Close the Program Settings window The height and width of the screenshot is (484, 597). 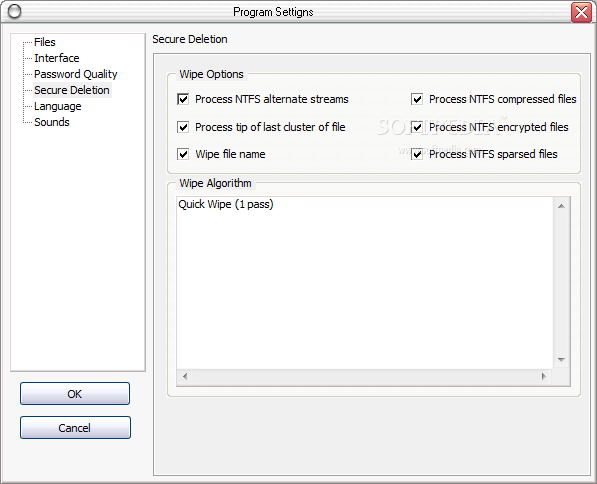(x=581, y=13)
